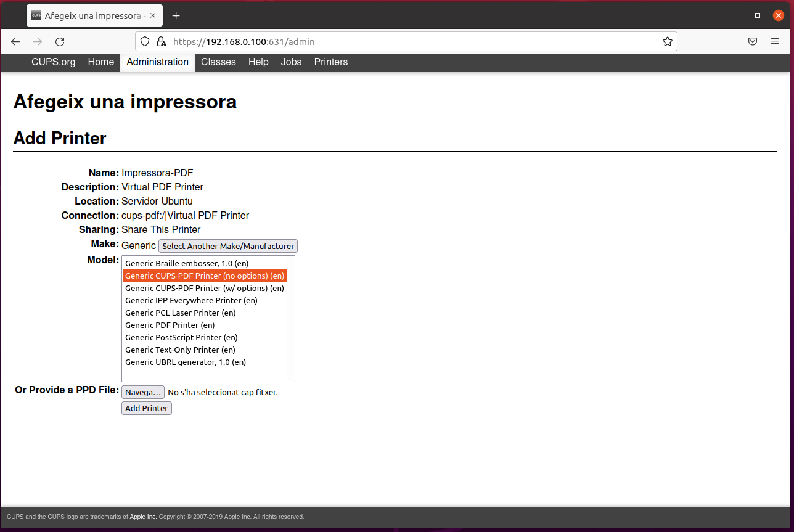Click the tracking protection shield icon
This screenshot has height=532, width=794.
click(145, 42)
